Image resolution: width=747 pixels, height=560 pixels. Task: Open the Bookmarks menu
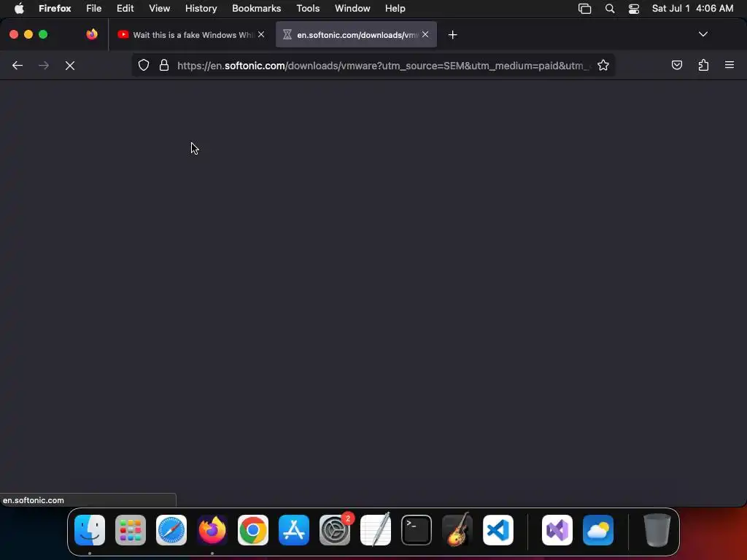pyautogui.click(x=256, y=8)
